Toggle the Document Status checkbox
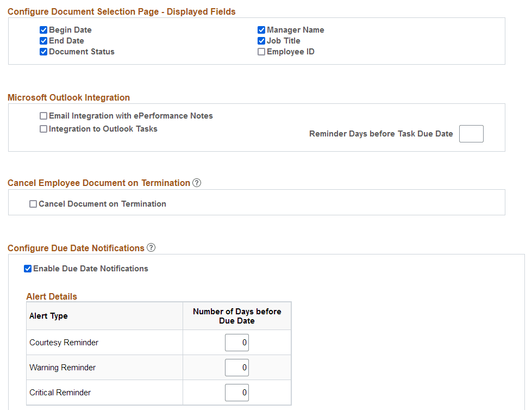 [x=43, y=52]
